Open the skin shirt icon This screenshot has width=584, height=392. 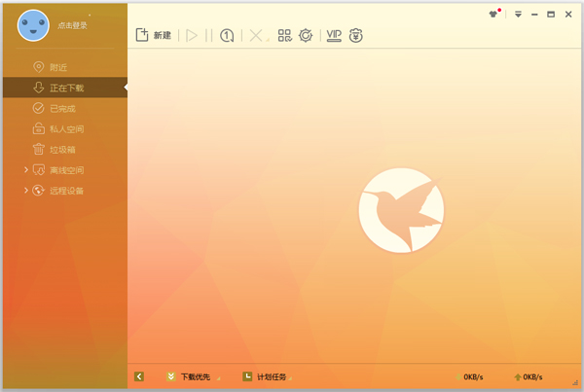click(x=493, y=14)
